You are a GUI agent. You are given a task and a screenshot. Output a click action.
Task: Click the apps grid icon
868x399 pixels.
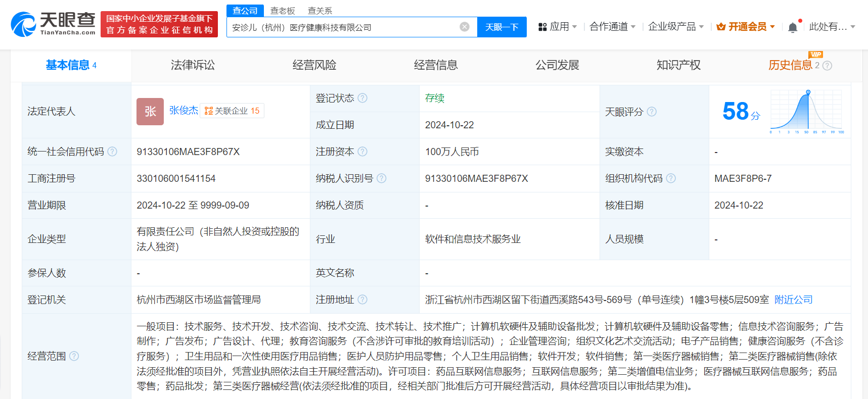tap(542, 27)
